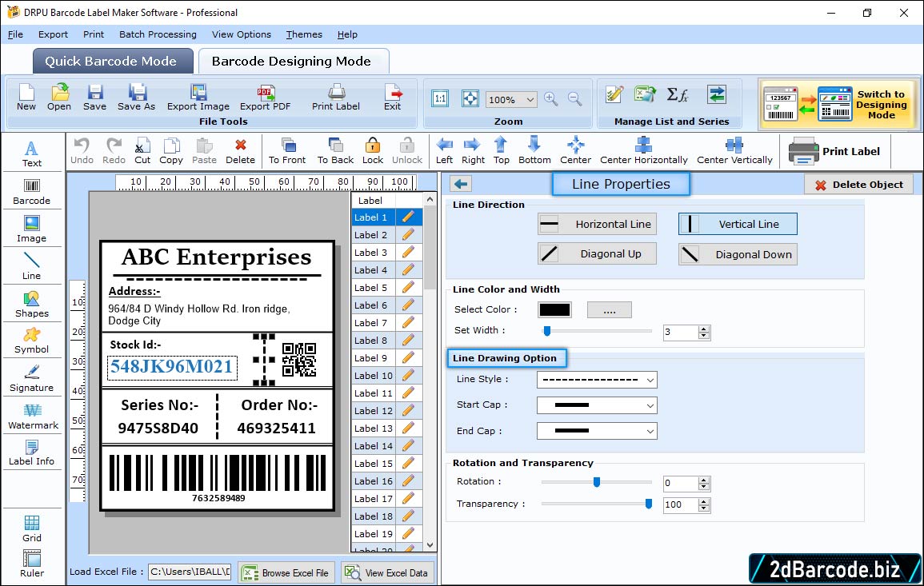Open the Line Style dropdown

pyautogui.click(x=597, y=380)
